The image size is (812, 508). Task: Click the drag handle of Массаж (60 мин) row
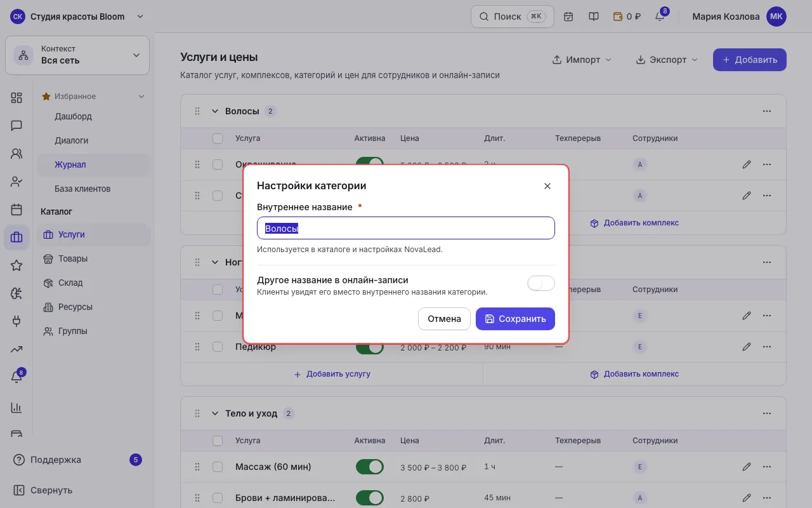tap(197, 467)
